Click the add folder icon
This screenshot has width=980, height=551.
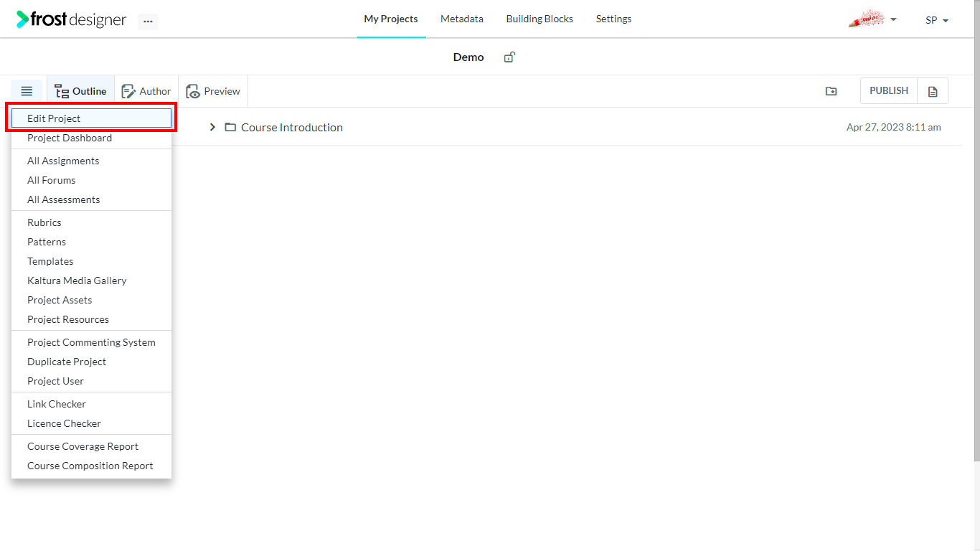[x=831, y=91]
